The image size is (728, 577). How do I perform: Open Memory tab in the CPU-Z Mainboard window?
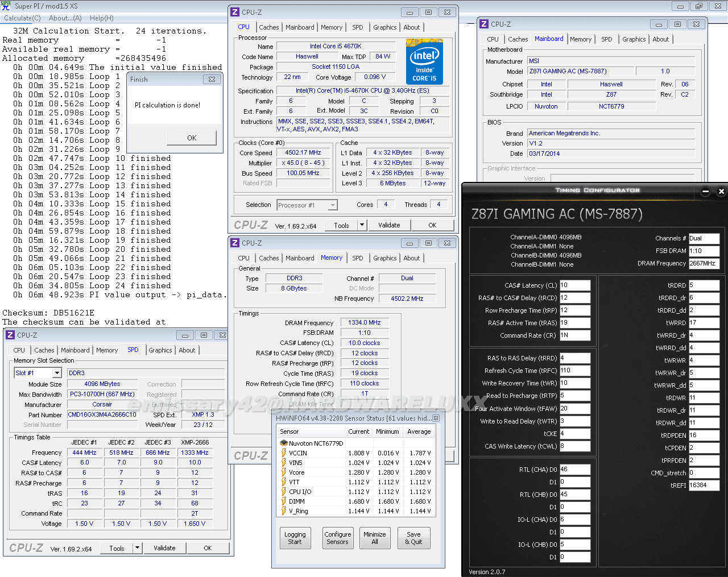click(x=581, y=39)
